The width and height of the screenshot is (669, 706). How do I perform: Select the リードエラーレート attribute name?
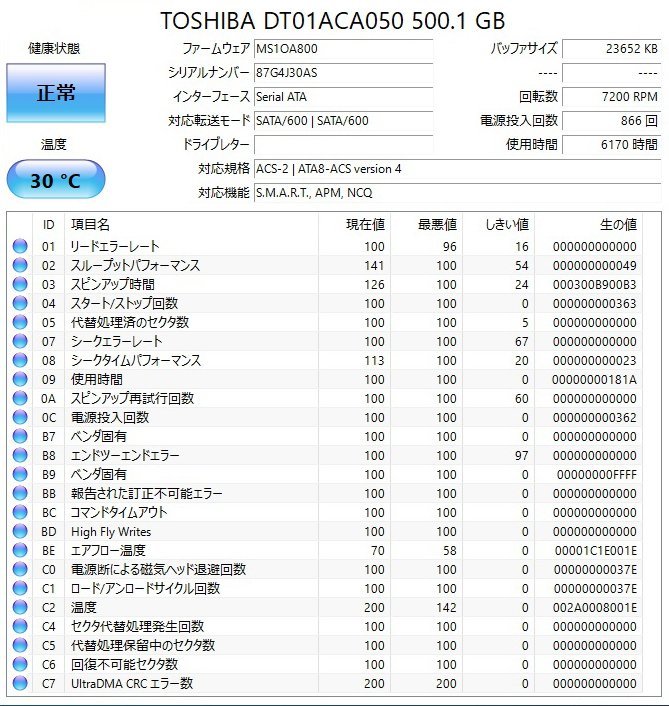pyautogui.click(x=115, y=246)
